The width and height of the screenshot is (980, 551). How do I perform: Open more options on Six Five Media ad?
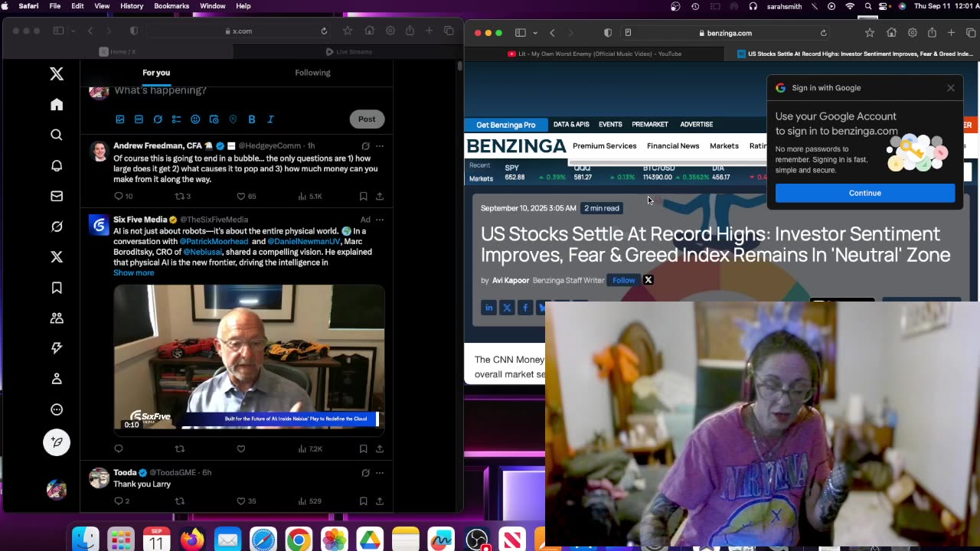[x=380, y=220]
